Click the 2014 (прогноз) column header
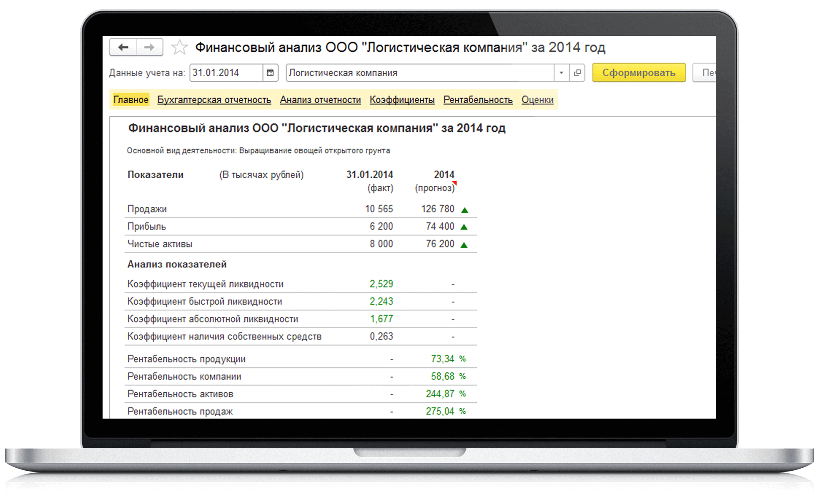 [x=435, y=181]
